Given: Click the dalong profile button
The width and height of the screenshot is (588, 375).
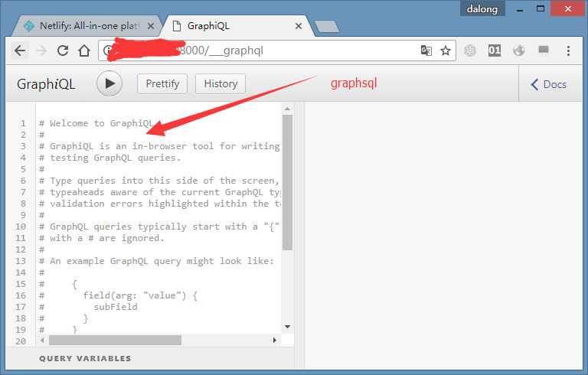Looking at the screenshot, I should [482, 8].
